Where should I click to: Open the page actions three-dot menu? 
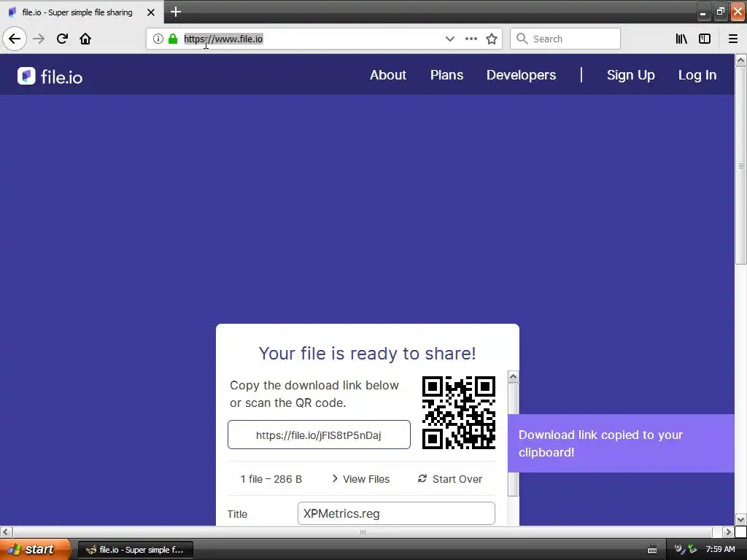471,39
